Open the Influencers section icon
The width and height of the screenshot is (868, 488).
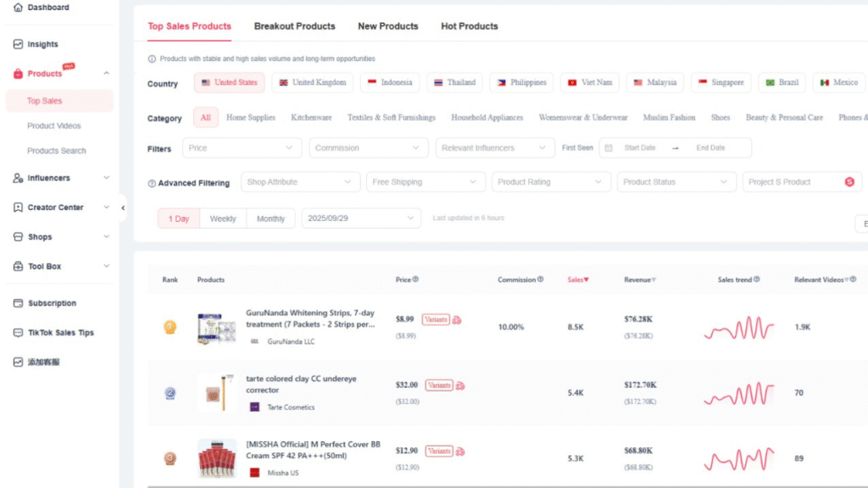[x=19, y=178]
